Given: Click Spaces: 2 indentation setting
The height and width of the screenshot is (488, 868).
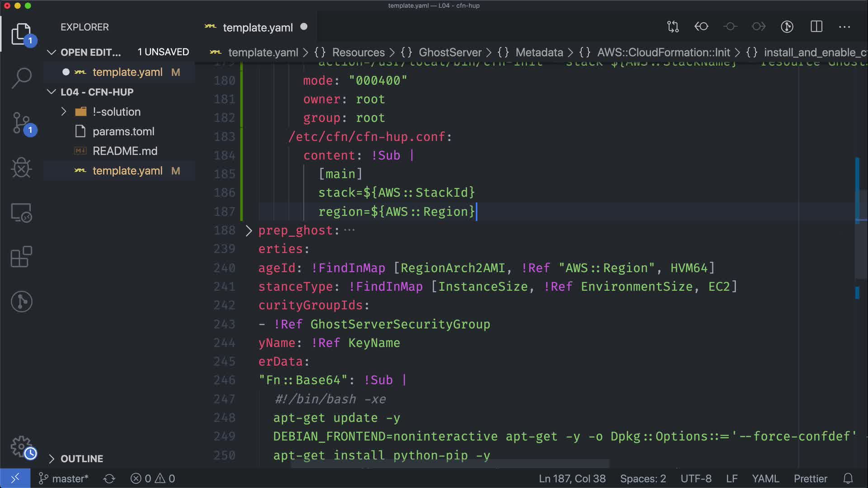Looking at the screenshot, I should (x=642, y=479).
